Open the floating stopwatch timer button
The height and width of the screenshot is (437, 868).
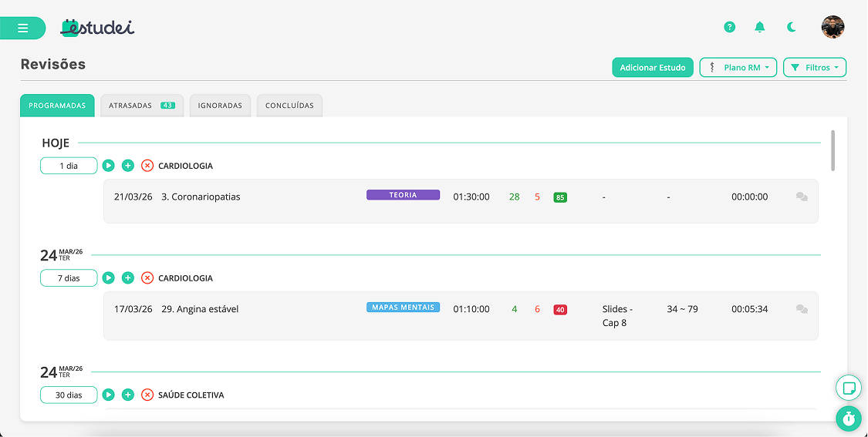point(849,419)
